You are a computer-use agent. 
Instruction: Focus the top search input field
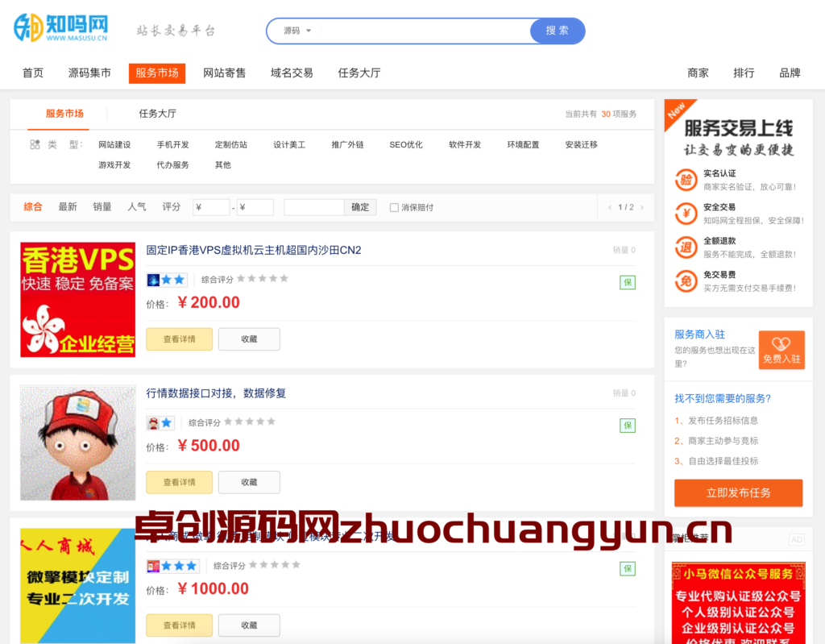425,31
